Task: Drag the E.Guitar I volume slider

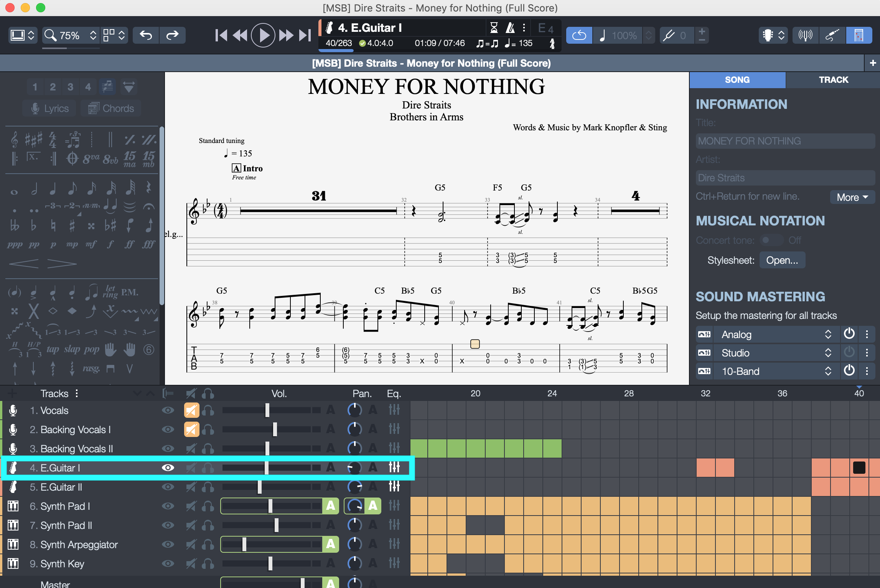Action: click(266, 468)
